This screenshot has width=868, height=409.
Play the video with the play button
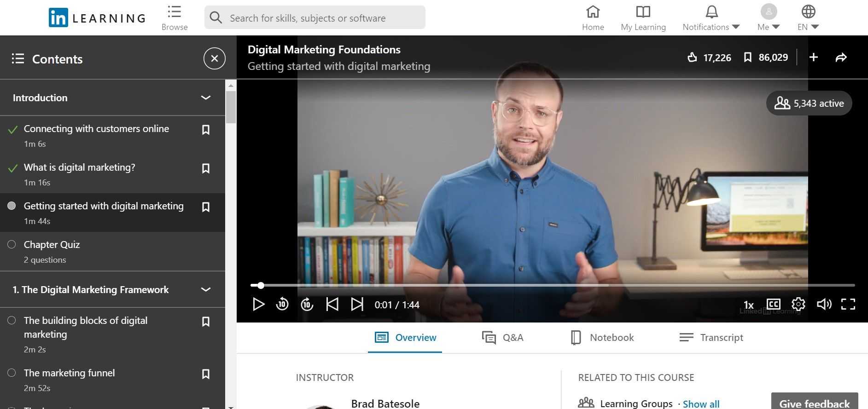point(258,305)
